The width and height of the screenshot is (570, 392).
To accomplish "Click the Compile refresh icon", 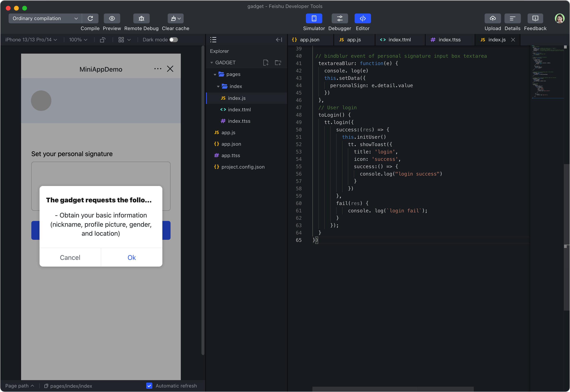I will coord(90,18).
